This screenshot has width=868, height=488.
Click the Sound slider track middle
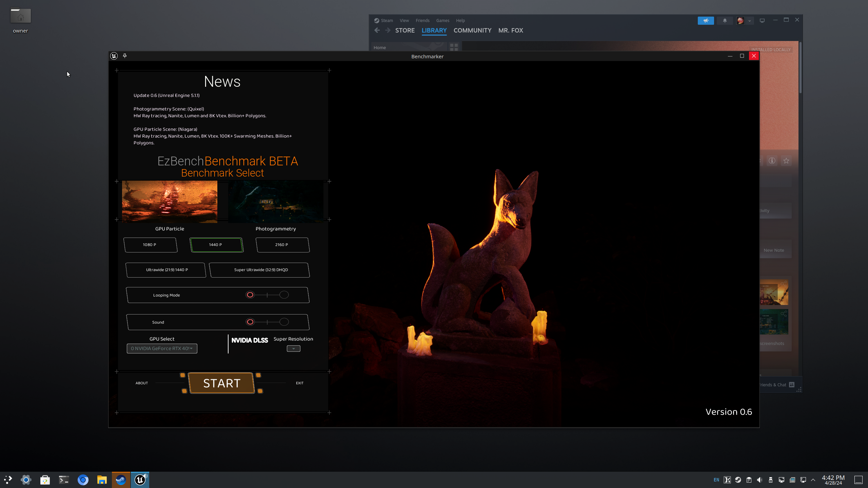click(x=267, y=322)
